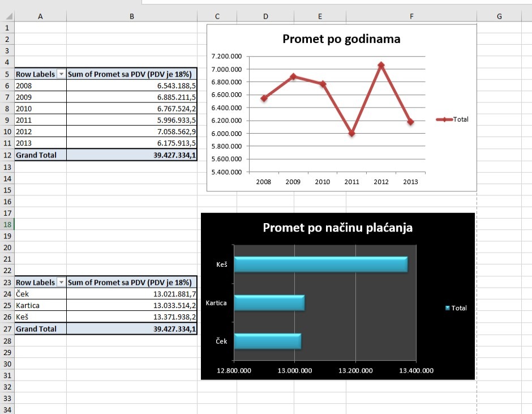The image size is (532, 414).
Task: Click the 12.800.000 axis label on bar chart
Action: coord(234,370)
